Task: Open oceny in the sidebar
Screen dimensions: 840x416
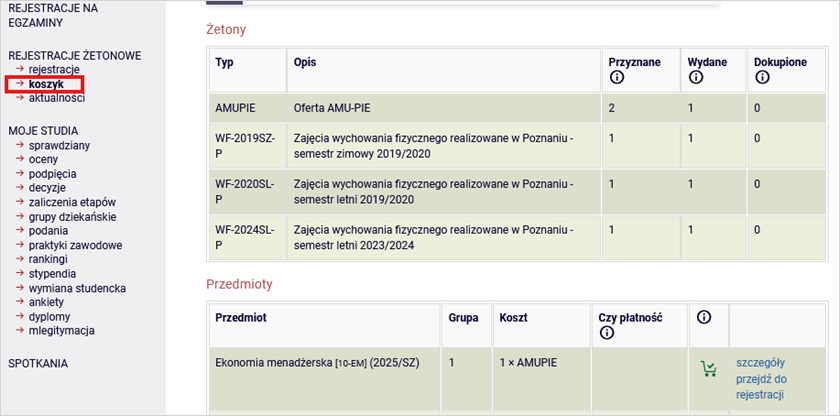Action: [x=43, y=159]
